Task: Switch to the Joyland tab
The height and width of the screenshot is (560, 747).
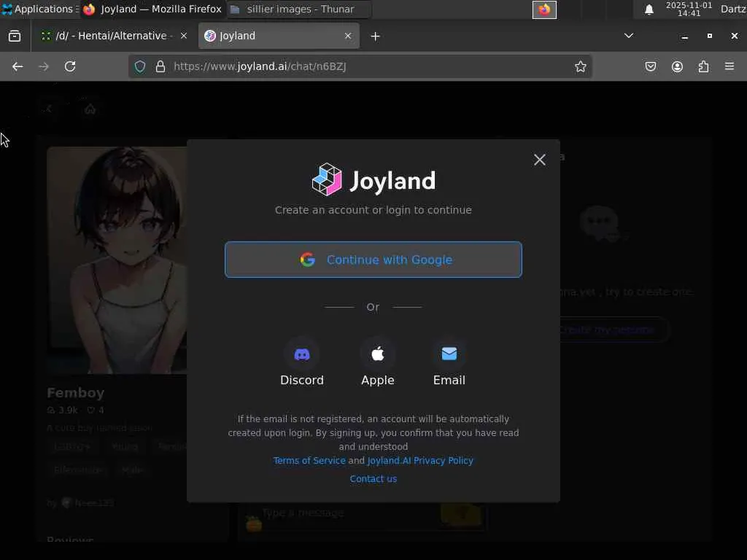Action: pyautogui.click(x=279, y=36)
